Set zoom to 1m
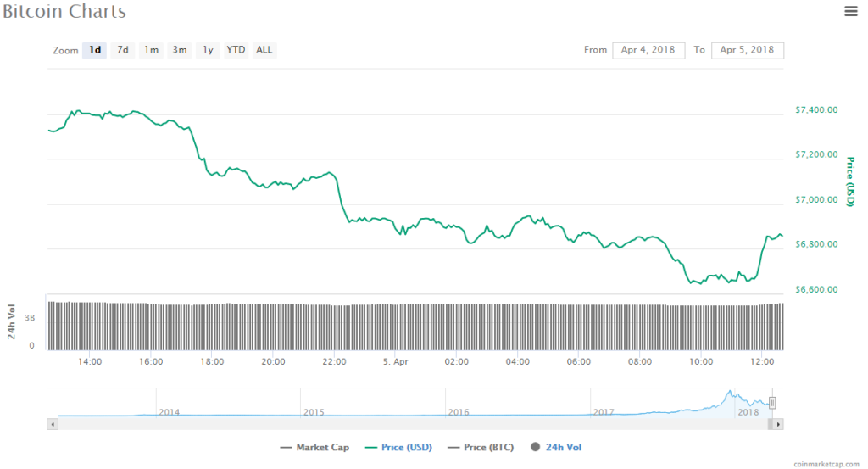This screenshot has height=469, width=868. (151, 50)
